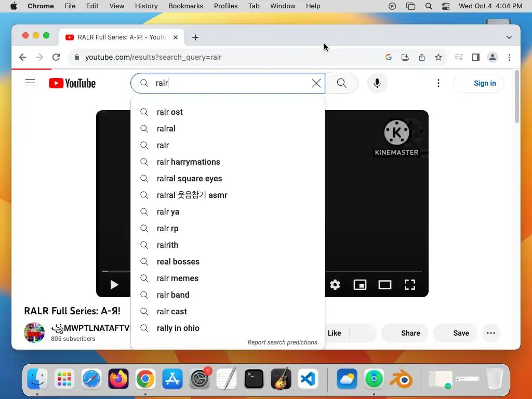Choose suggestion "ralrith"
This screenshot has width=532, height=399.
tap(228, 245)
